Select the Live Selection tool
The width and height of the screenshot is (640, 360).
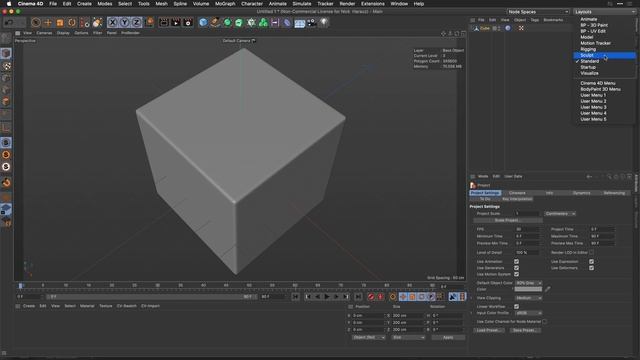36,23
